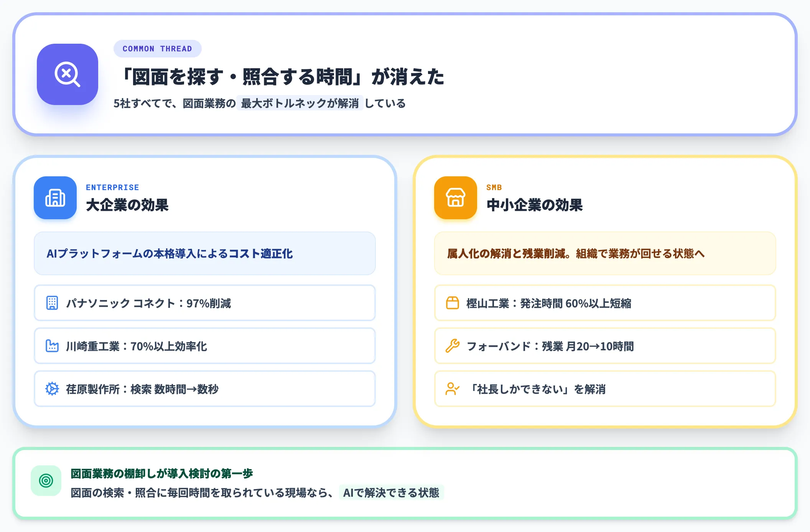810x532 pixels.
Task: Click the blue enterprise building icon
Action: pyautogui.click(x=55, y=198)
